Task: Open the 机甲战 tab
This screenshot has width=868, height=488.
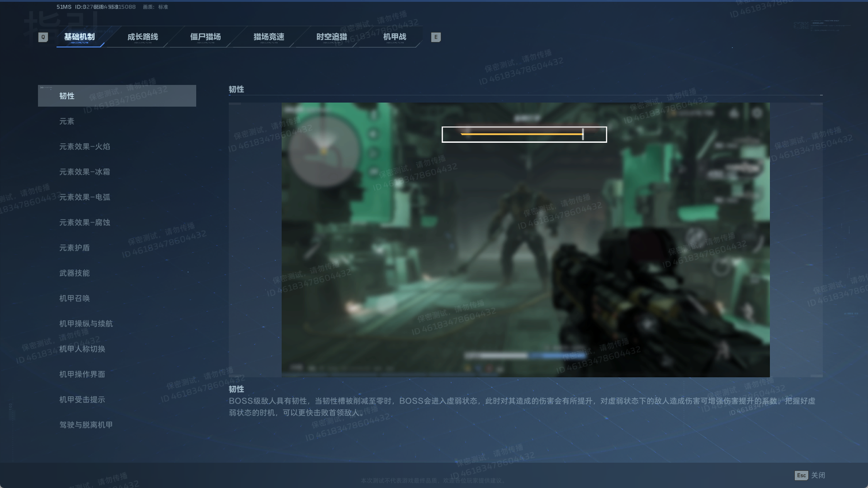Action: [x=394, y=37]
